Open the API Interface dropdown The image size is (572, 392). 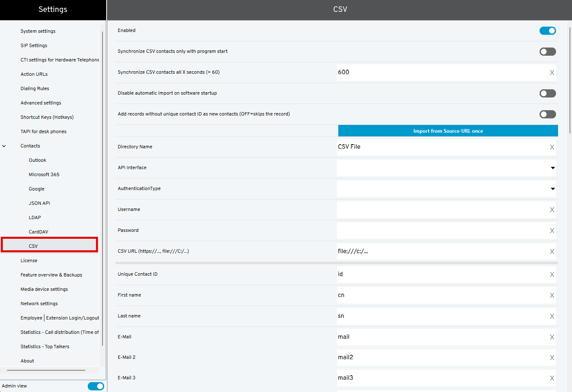tap(446, 168)
